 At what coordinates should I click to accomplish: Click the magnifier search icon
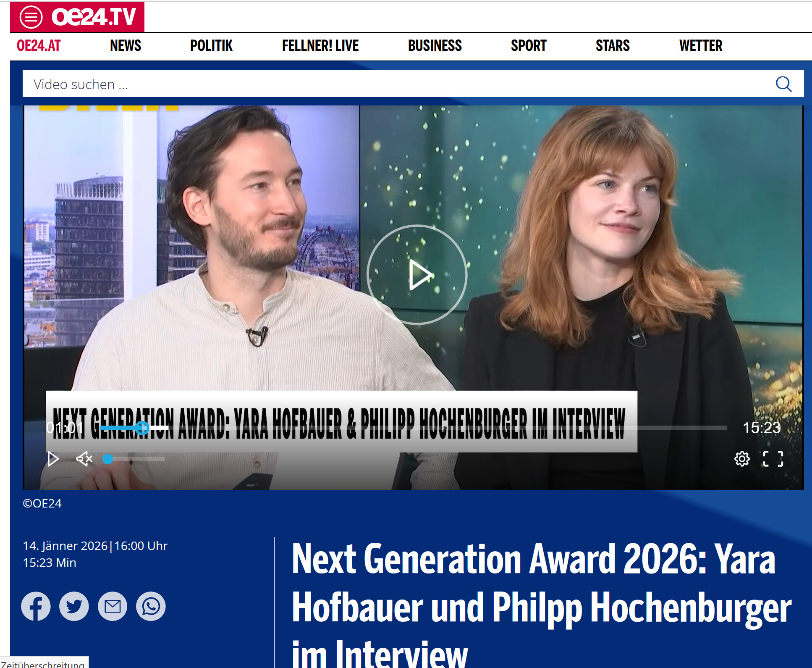[783, 84]
